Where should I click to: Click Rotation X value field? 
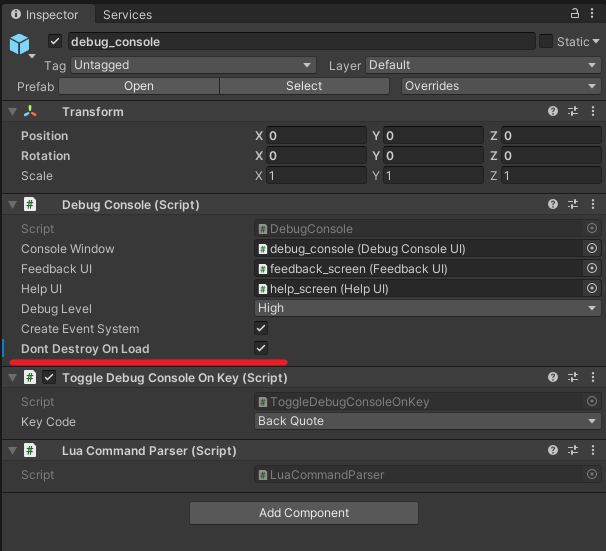tap(316, 156)
